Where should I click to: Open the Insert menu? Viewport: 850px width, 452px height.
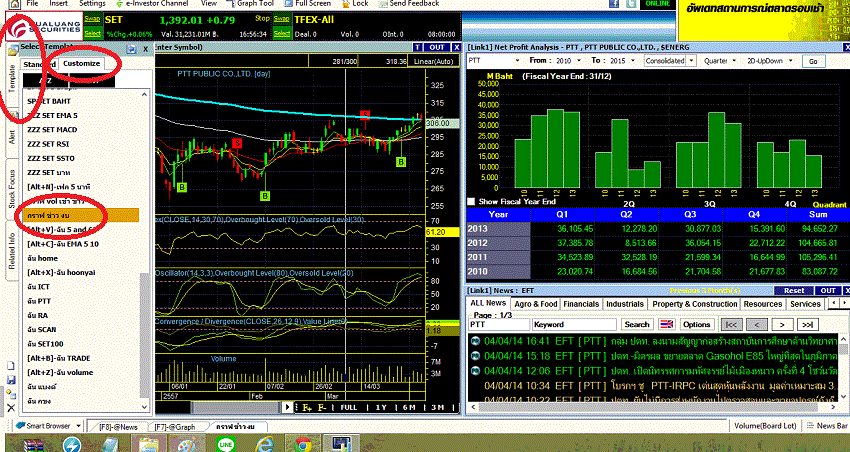coord(59,3)
